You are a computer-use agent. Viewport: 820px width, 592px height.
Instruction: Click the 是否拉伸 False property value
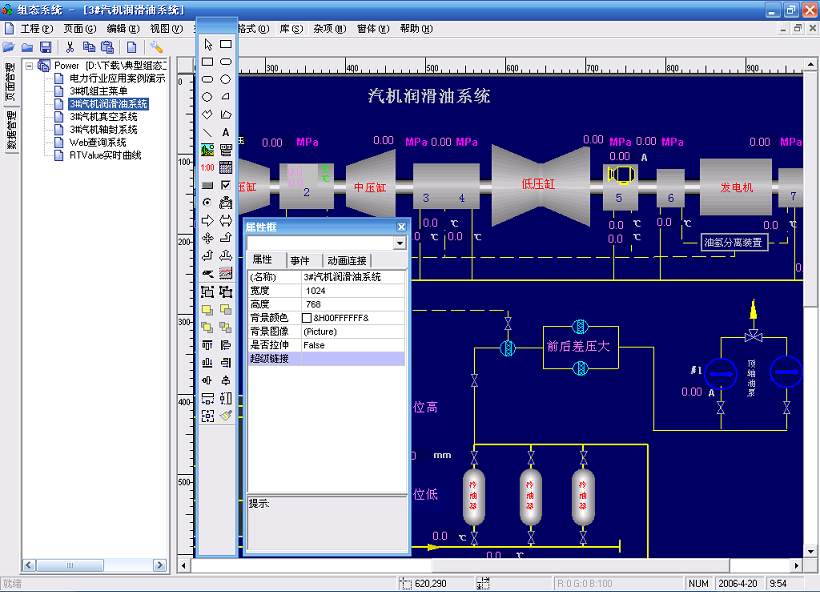click(354, 345)
